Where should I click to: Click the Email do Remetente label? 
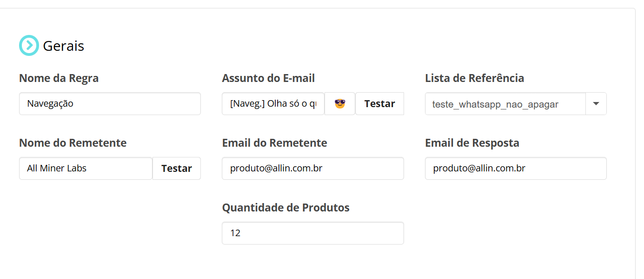click(275, 143)
